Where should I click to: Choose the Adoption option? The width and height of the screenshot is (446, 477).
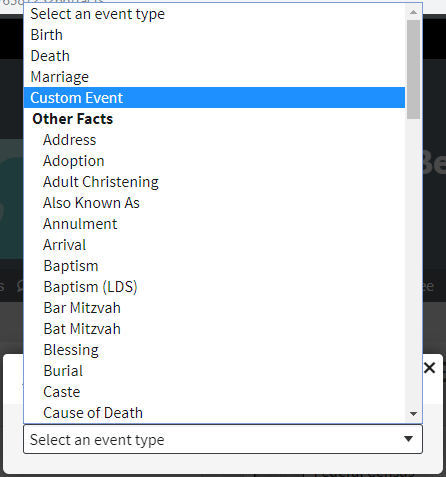214,161
